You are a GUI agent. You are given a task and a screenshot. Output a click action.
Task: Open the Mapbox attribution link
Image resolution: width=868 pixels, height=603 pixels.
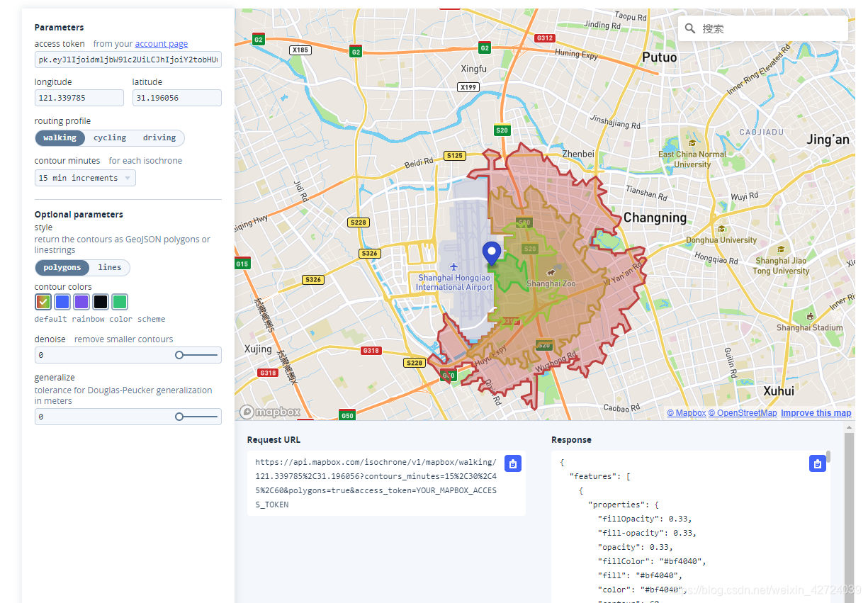687,413
